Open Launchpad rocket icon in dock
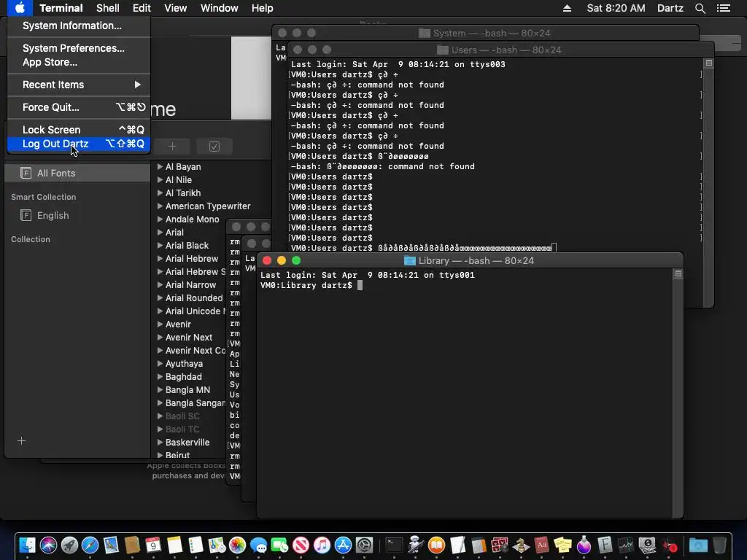Screen dimensions: 747x560 [69, 545]
